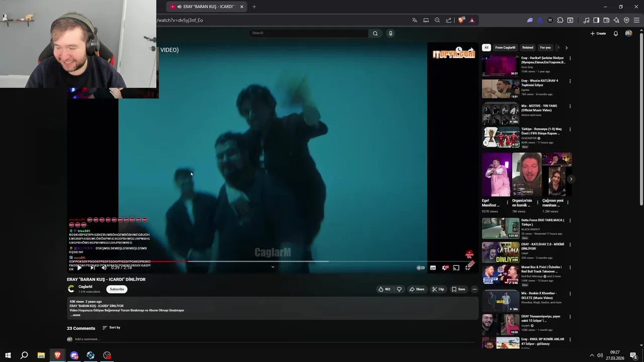Toggle the browser sidebar panel icon

point(596,20)
